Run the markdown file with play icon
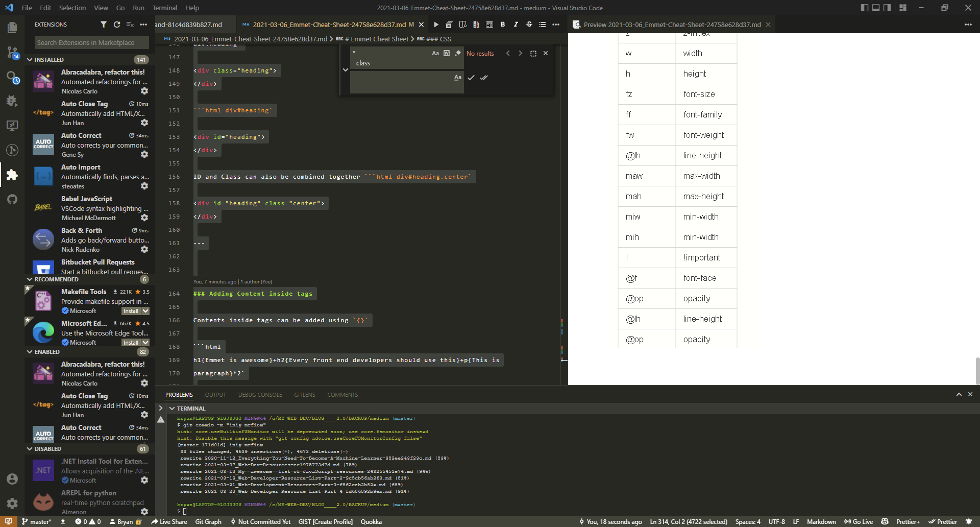This screenshot has height=527, width=980. point(436,25)
